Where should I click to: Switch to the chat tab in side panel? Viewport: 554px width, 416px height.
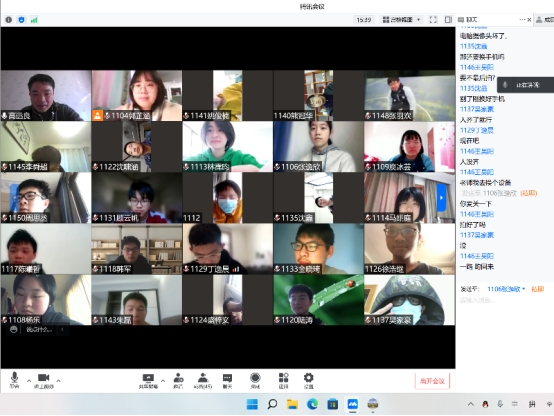pos(468,20)
